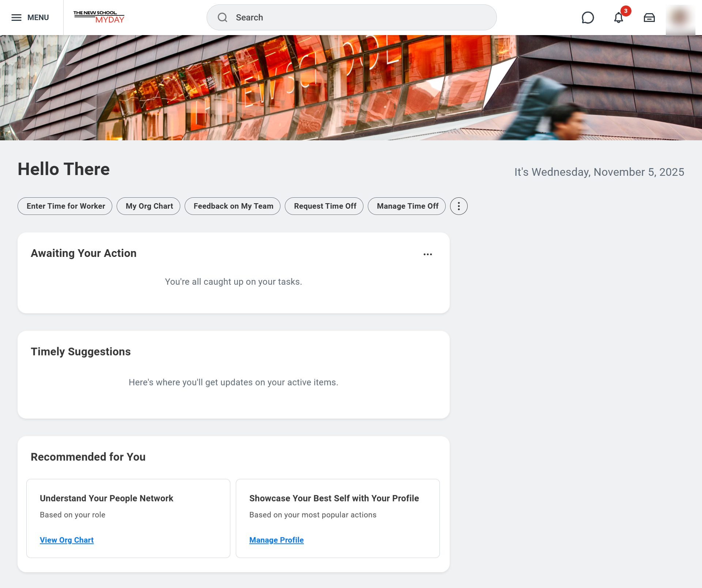This screenshot has height=588, width=702.
Task: Follow the Manage Profile link
Action: click(x=276, y=540)
